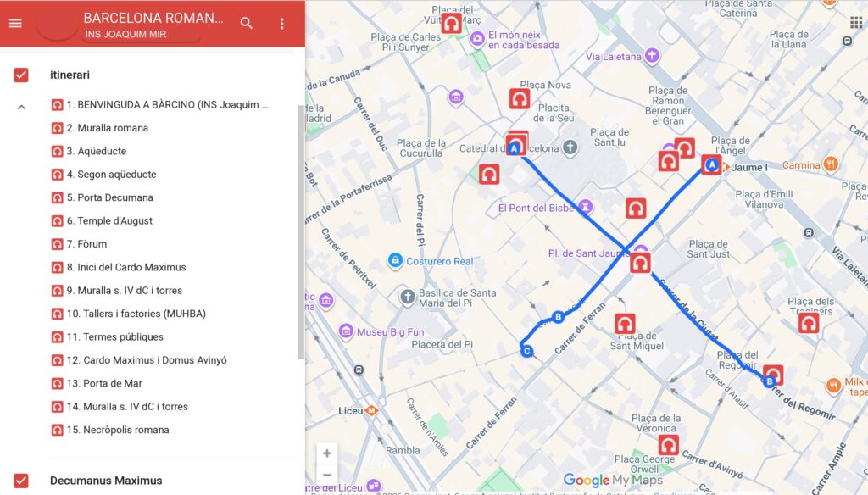Screen dimensions: 868x495
Task: Click the Liceu metro station icon
Action: [x=371, y=410]
